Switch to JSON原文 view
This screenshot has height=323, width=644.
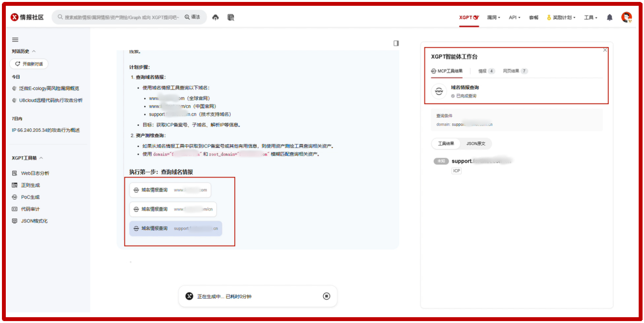(x=476, y=144)
